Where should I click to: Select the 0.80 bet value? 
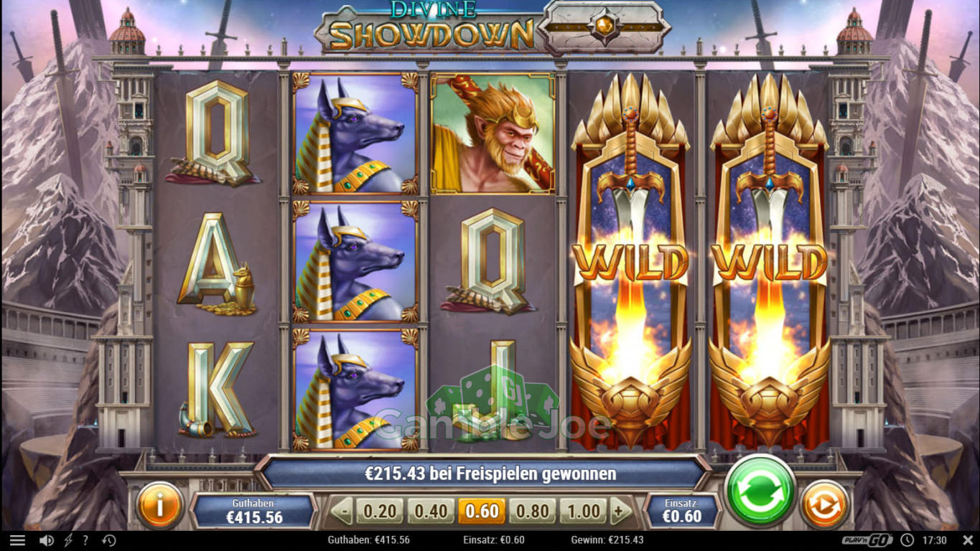(x=532, y=512)
